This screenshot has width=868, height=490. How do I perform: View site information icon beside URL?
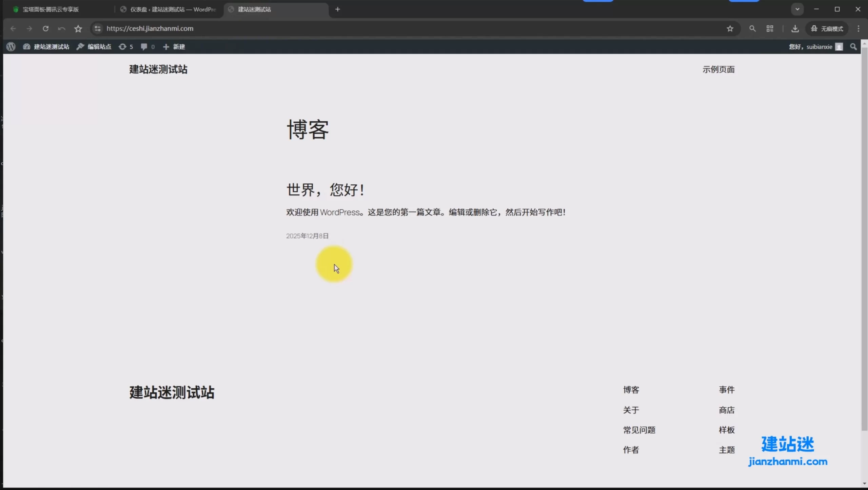[98, 28]
